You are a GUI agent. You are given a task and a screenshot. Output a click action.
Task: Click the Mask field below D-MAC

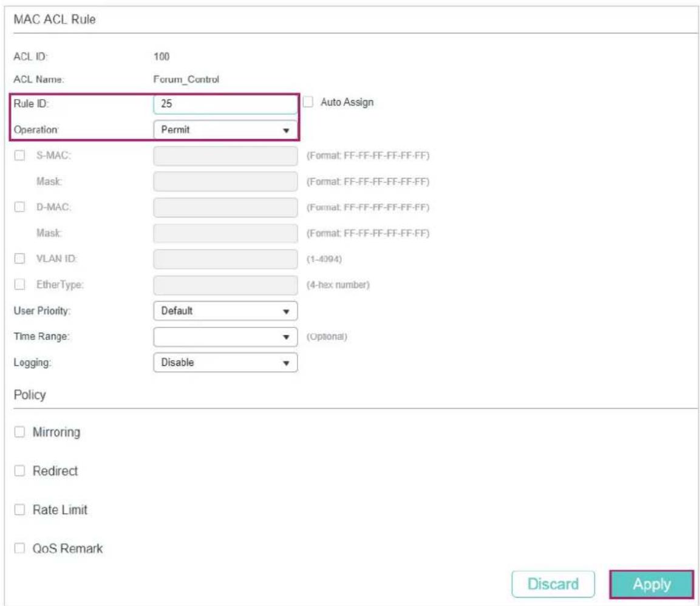point(225,234)
